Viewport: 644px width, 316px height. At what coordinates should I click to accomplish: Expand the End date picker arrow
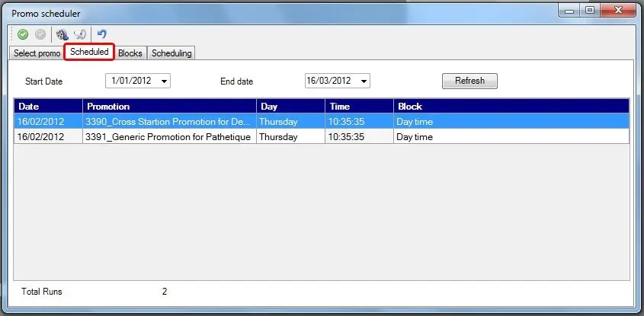[x=364, y=81]
